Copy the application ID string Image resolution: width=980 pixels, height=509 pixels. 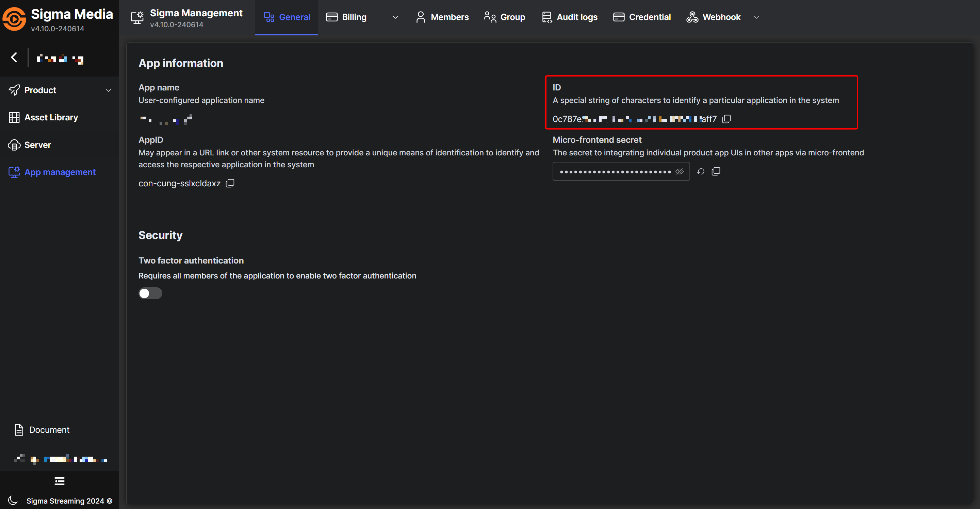[x=726, y=119]
